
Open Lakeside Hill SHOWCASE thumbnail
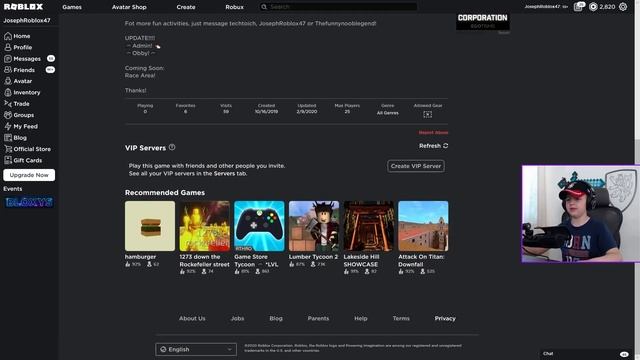click(x=369, y=226)
